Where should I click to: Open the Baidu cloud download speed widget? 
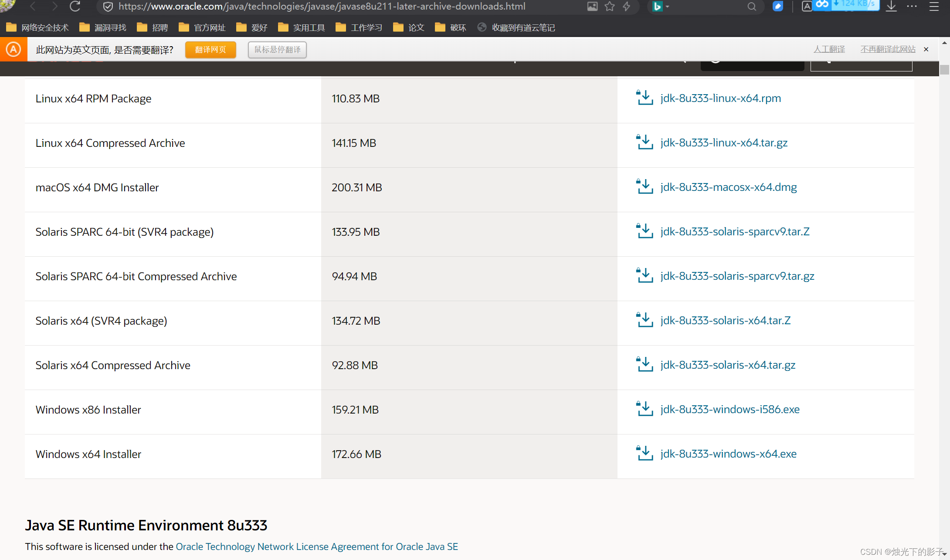(846, 5)
